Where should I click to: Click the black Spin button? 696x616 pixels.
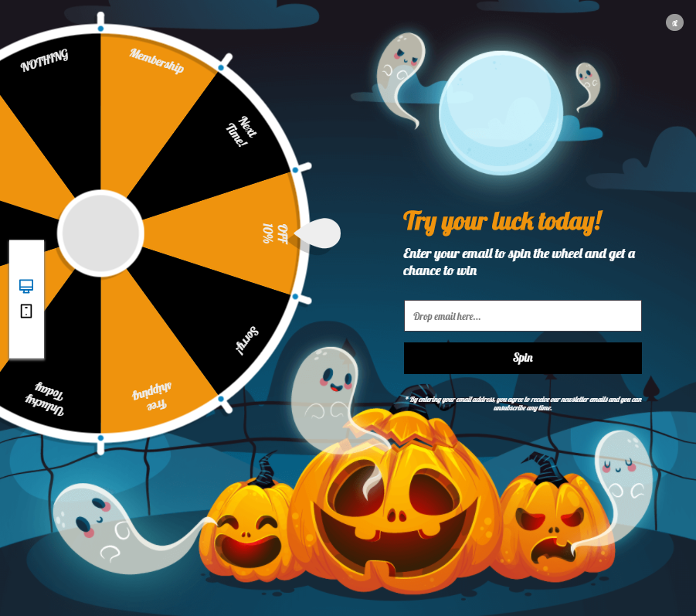(x=522, y=358)
